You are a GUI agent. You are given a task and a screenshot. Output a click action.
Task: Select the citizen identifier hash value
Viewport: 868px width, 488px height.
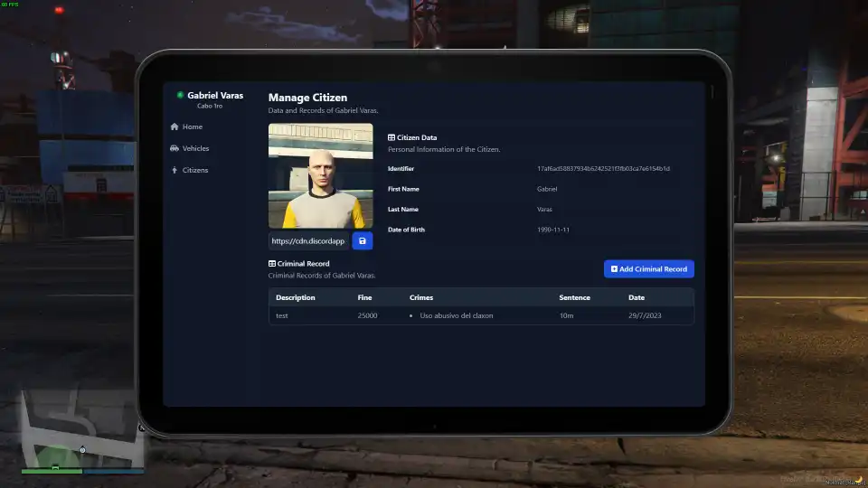click(603, 168)
